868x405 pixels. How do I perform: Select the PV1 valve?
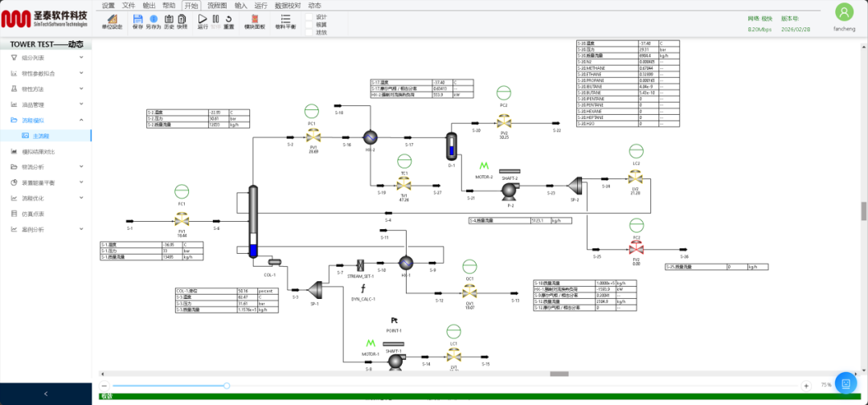(312, 137)
